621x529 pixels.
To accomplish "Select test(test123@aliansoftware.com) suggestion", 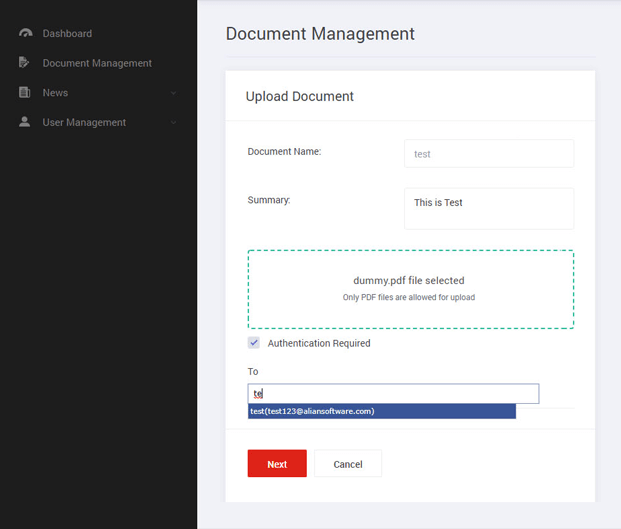I will [382, 411].
